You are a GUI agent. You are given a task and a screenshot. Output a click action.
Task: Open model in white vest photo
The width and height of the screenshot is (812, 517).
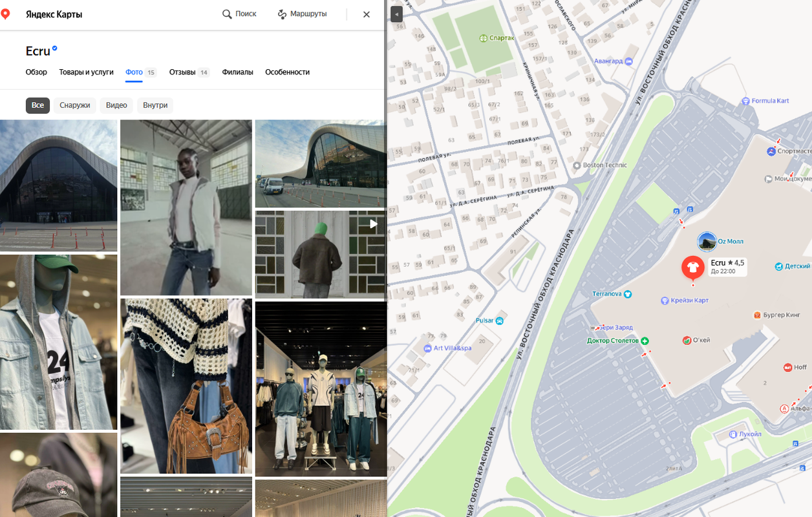186,207
